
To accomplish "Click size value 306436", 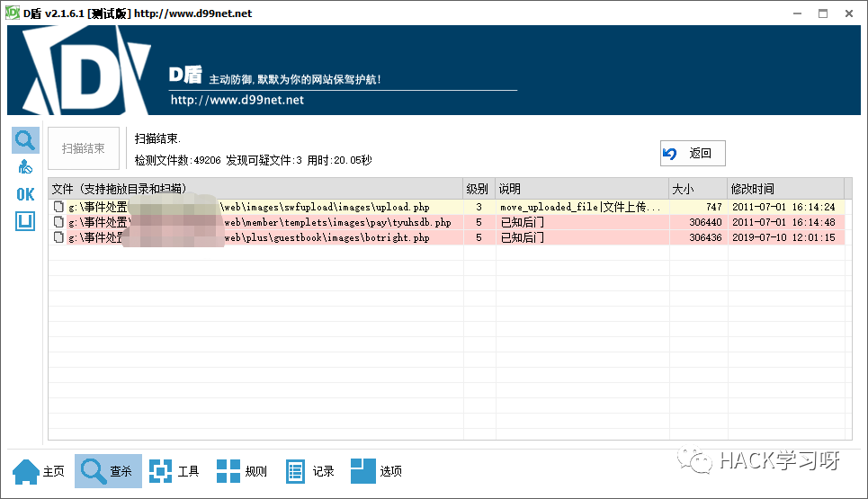I will pos(705,238).
